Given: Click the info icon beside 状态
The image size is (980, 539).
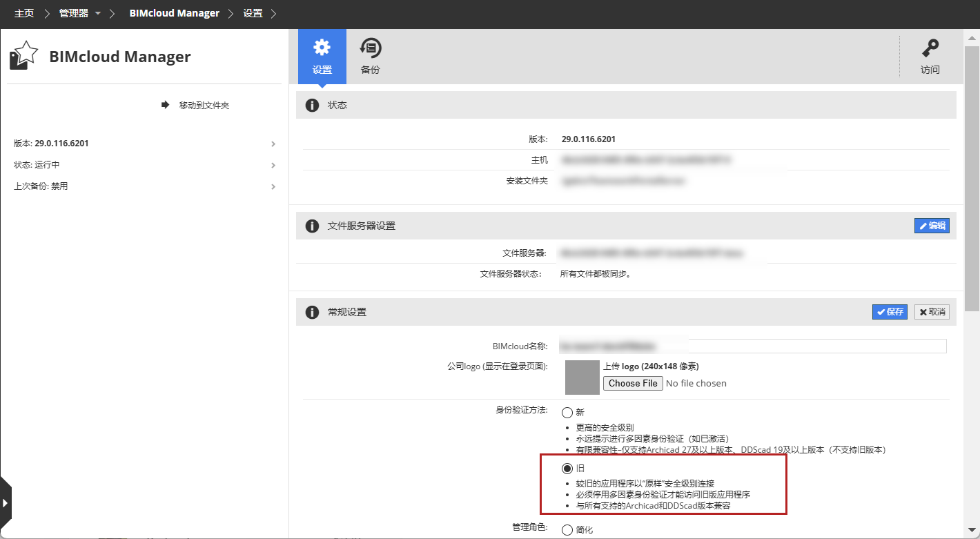Looking at the screenshot, I should (x=312, y=105).
